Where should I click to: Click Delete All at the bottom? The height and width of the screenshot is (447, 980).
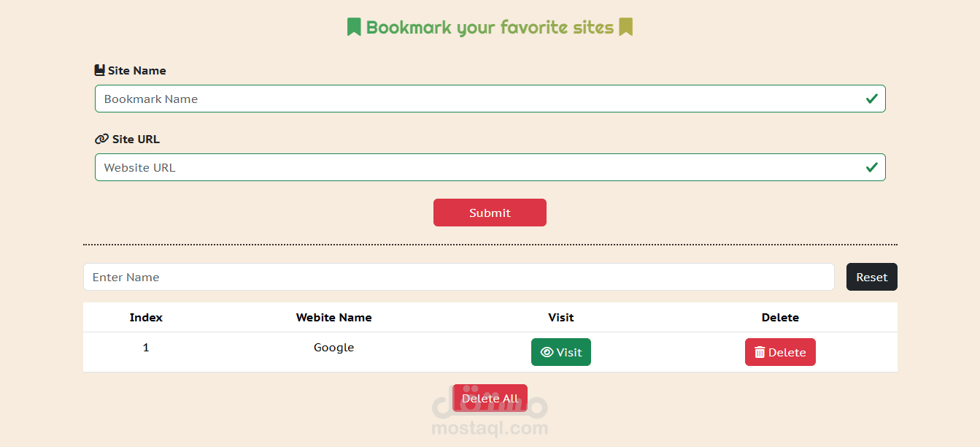coord(490,397)
